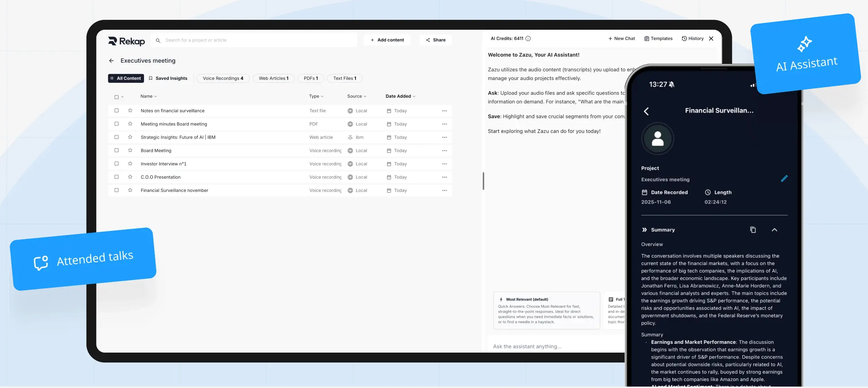Open the Share menu for the project
Screen dimensions: 868x388
[435, 40]
